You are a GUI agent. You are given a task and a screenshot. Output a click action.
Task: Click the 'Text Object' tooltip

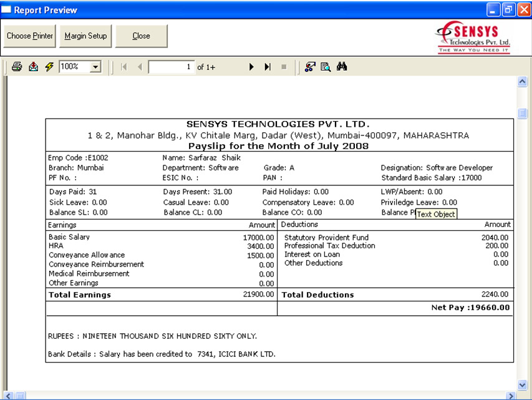436,214
